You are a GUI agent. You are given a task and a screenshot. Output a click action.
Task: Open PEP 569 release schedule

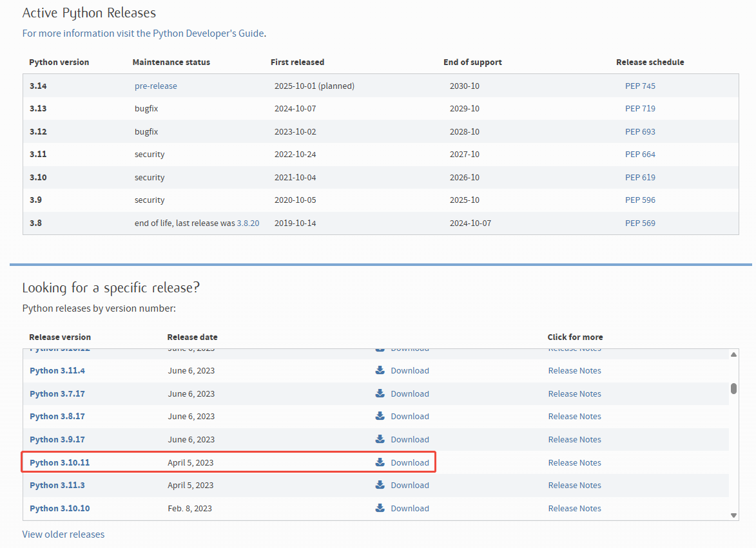640,223
